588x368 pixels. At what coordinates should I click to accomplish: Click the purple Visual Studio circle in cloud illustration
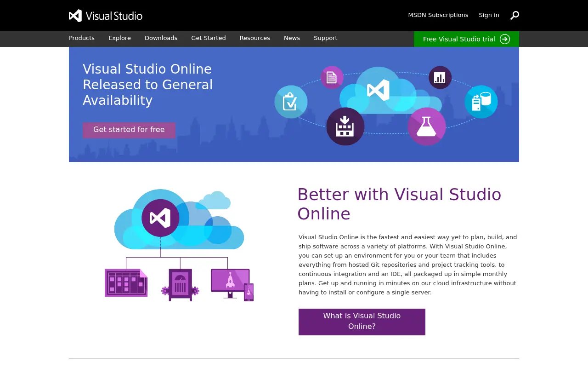[x=160, y=218]
